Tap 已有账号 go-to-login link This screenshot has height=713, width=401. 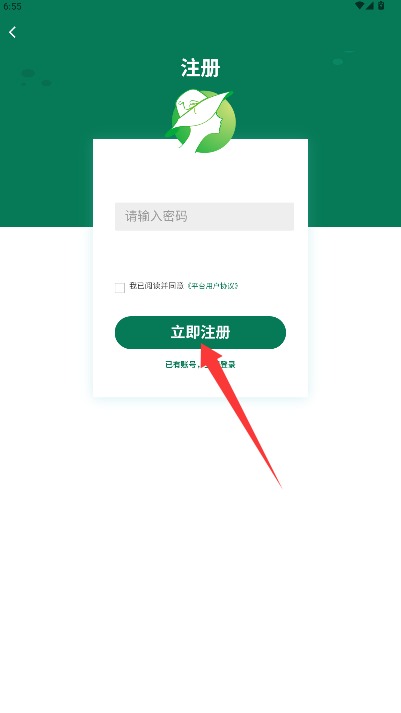[200, 364]
